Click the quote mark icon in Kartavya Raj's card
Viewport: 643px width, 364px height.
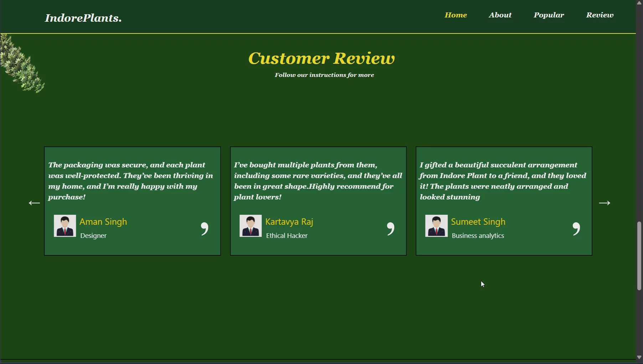(391, 228)
